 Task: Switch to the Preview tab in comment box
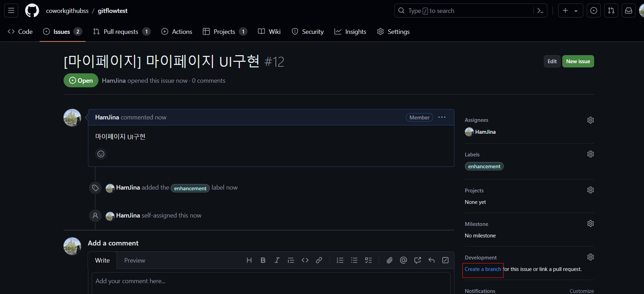click(135, 260)
